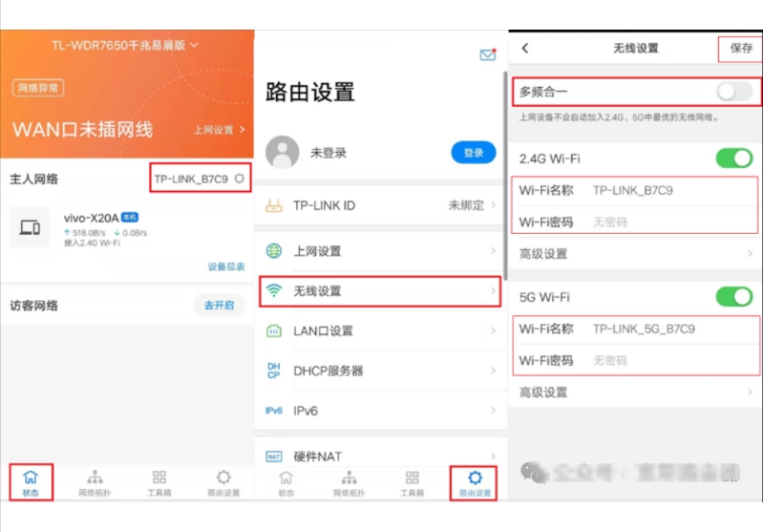The width and height of the screenshot is (763, 532).
Task: Expand the TL-WDR7650千兆易展版 router dropdown
Action: tap(125, 45)
